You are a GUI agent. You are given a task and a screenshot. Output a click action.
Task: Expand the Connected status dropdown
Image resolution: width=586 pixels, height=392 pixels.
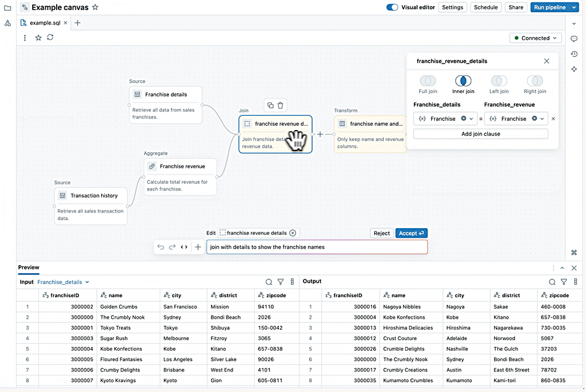[x=535, y=38]
